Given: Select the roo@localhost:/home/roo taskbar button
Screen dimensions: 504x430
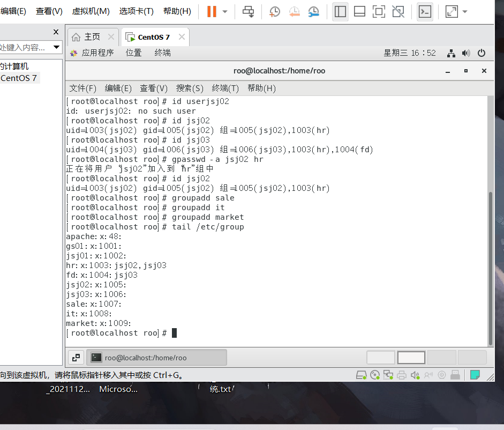Looking at the screenshot, I should point(157,358).
